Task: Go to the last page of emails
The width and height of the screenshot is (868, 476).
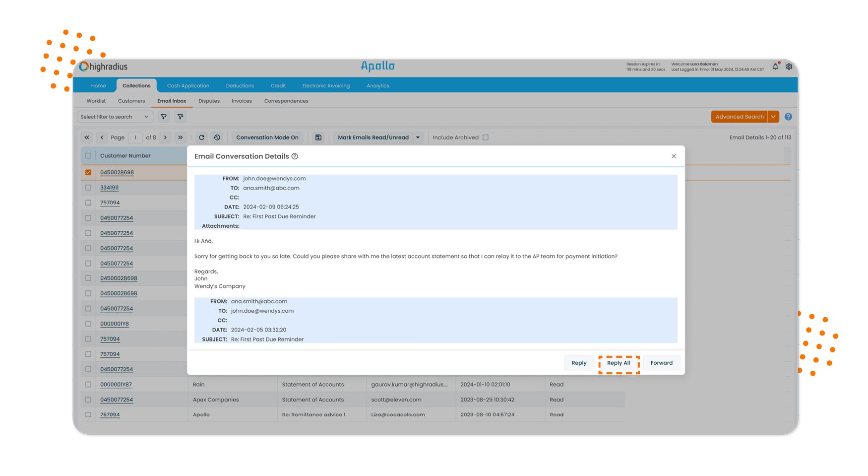Action: [181, 137]
